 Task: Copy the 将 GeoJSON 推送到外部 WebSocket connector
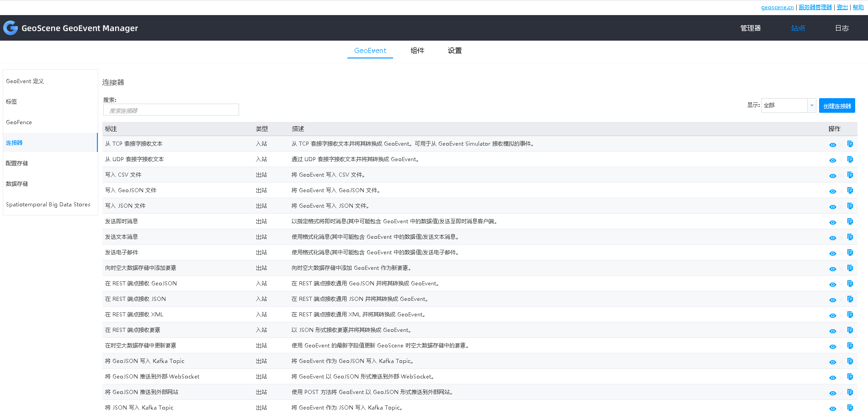click(851, 377)
